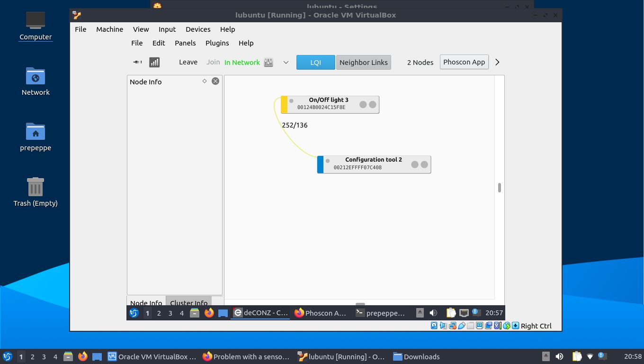
Task: Click the 00212EFFFF07C408 address text
Action: 358,167
